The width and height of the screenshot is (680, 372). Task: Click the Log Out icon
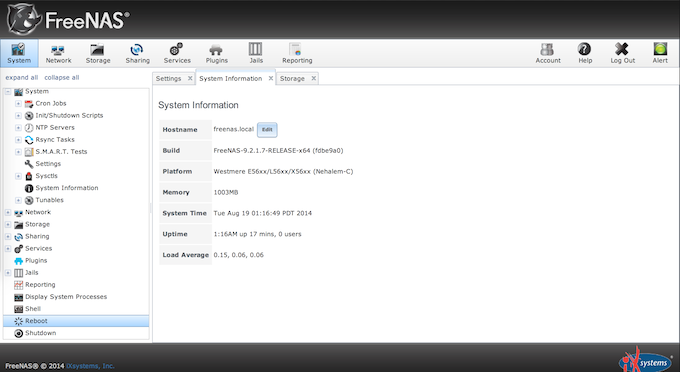point(622,53)
